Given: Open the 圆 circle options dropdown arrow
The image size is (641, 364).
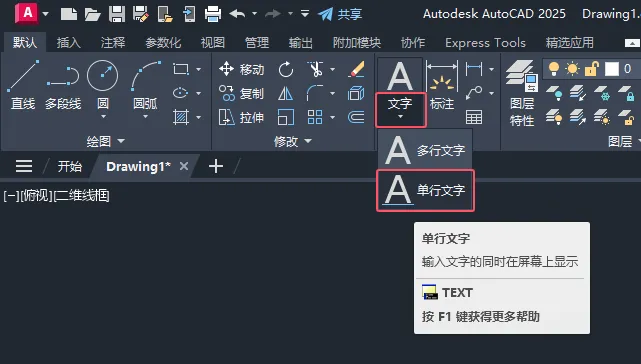Looking at the screenshot, I should pos(103,117).
